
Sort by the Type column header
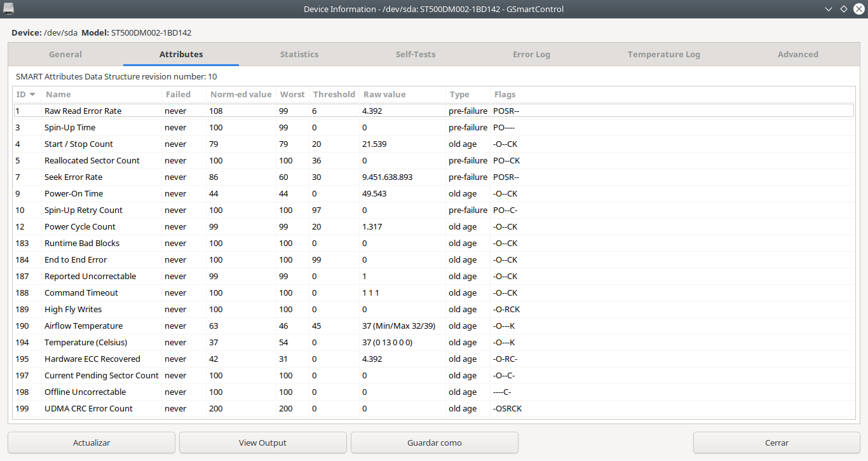(x=468, y=94)
